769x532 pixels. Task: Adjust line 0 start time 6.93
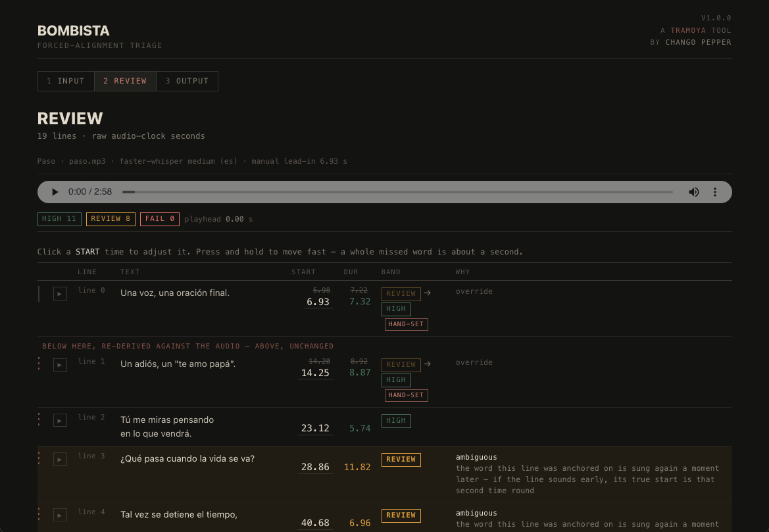point(318,302)
